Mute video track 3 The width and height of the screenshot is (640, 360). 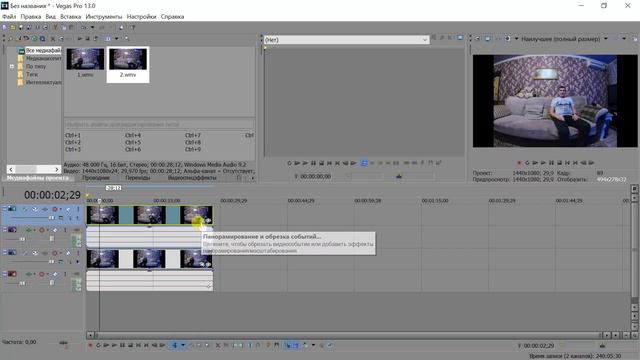tap(68, 253)
